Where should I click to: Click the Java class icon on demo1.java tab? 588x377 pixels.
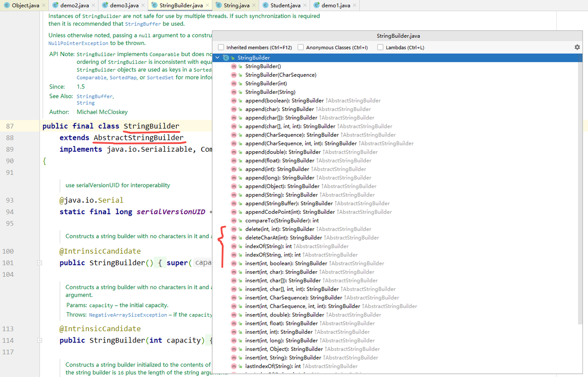click(x=317, y=6)
